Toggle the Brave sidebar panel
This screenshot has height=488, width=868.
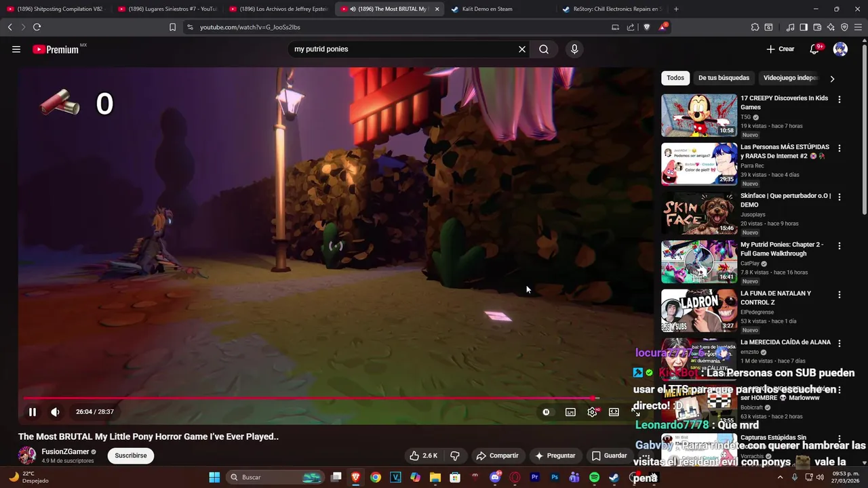804,27
